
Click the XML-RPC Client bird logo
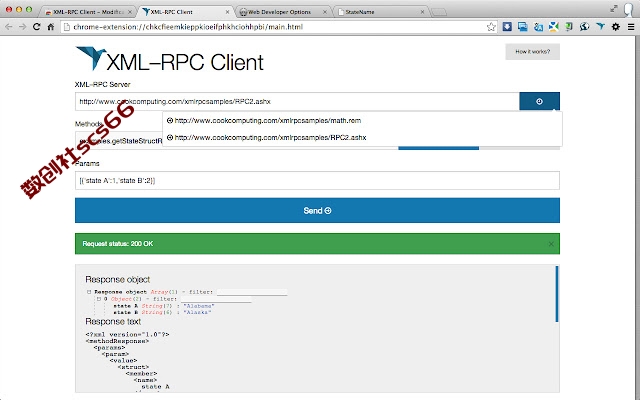tap(91, 58)
